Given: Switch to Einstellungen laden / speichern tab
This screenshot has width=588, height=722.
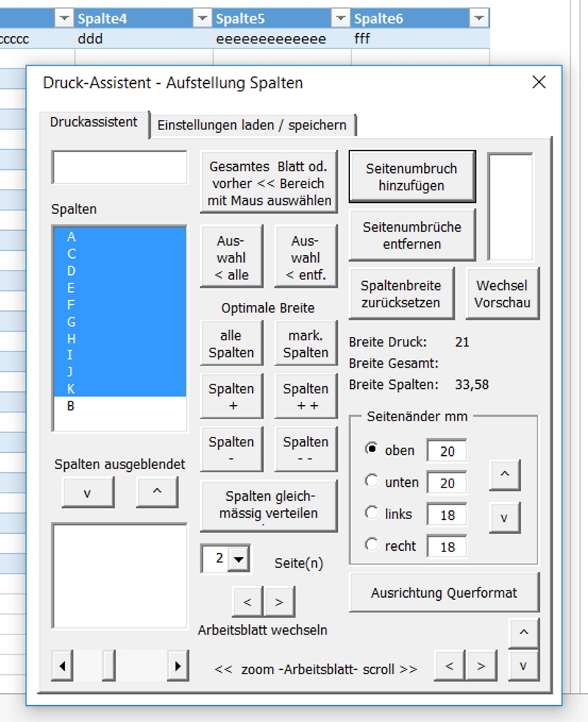Looking at the screenshot, I should coord(252,125).
